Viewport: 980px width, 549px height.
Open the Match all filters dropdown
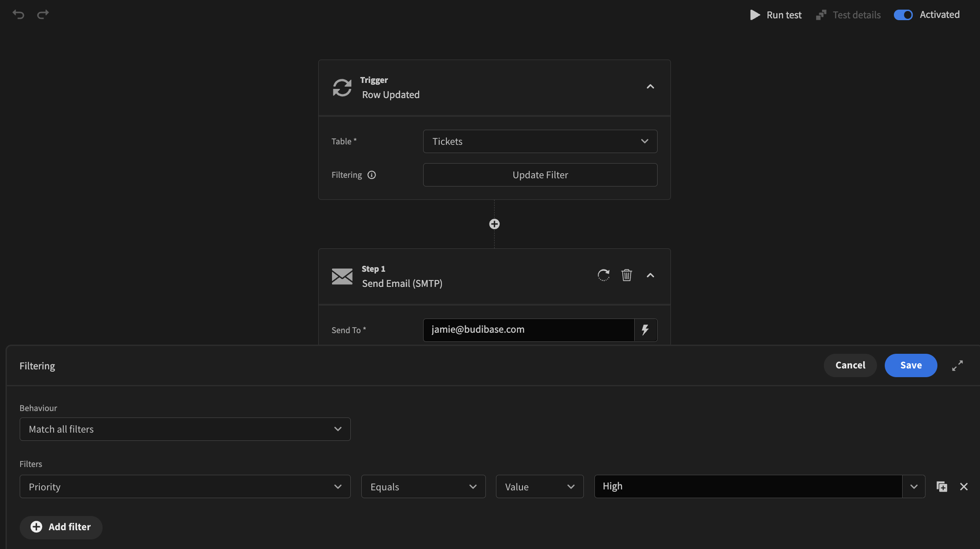click(185, 429)
